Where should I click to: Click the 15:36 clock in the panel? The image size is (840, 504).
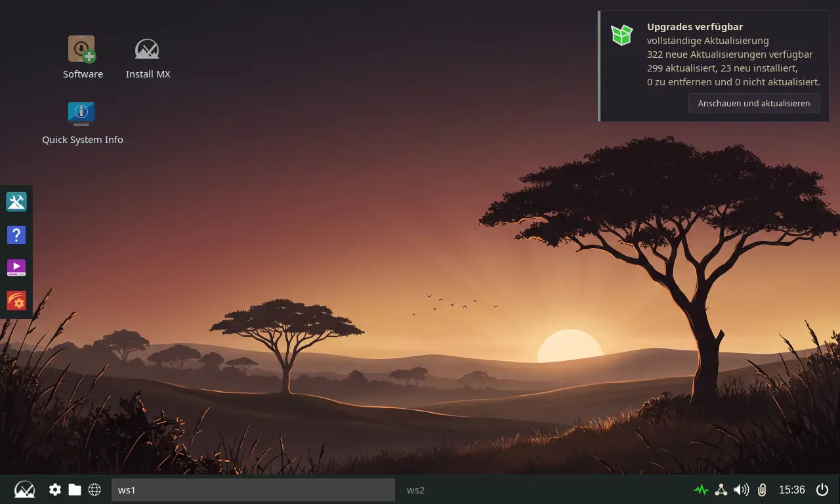791,490
